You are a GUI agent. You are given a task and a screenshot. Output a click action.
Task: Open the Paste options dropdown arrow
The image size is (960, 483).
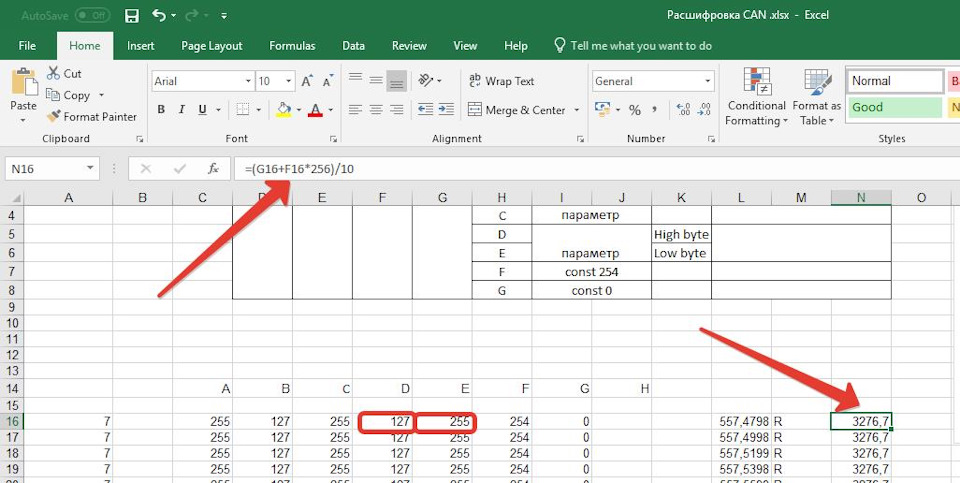(23, 120)
